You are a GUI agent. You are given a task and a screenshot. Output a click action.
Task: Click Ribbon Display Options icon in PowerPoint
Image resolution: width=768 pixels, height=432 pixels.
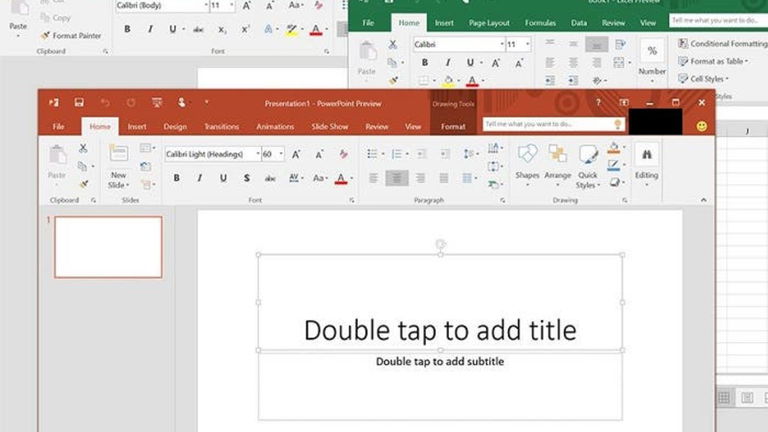coord(624,102)
